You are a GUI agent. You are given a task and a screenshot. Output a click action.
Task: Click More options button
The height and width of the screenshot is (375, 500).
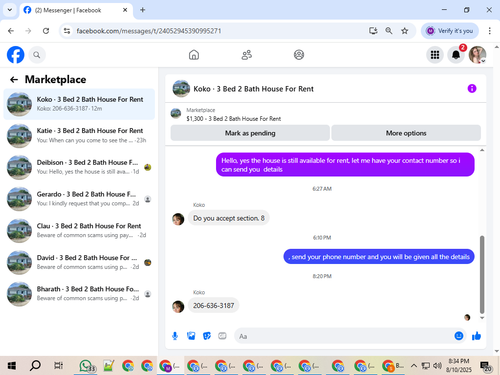406,133
